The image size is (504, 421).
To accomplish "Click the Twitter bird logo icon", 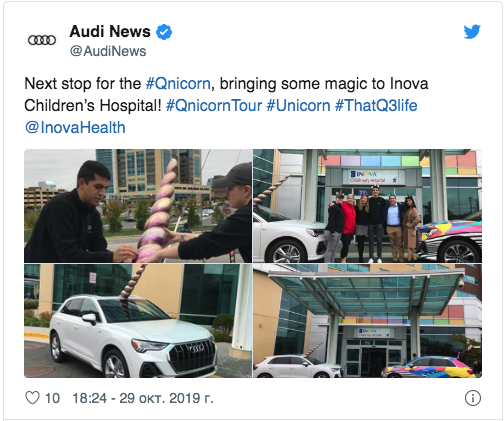I will coord(472,32).
